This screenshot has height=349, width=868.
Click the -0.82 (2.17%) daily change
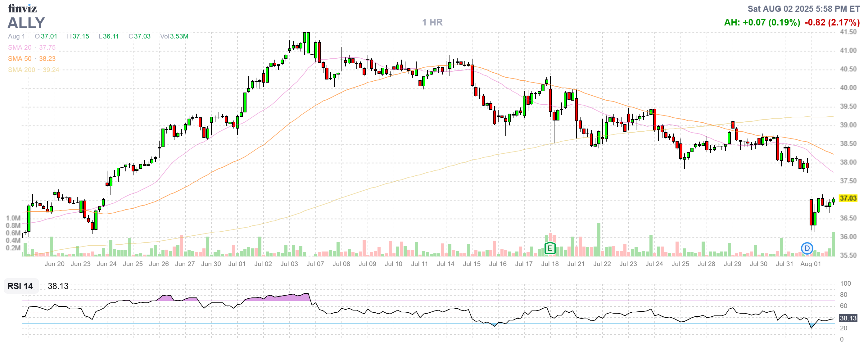coord(832,22)
